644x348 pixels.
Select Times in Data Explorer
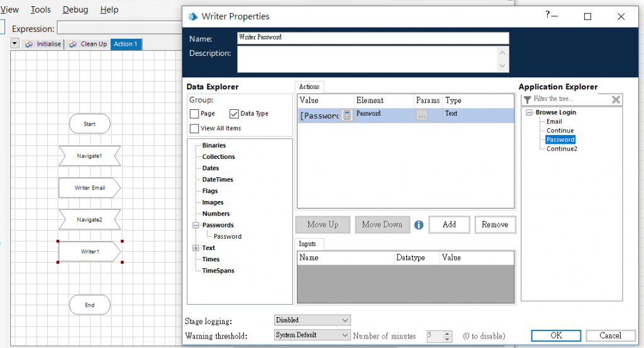[211, 259]
